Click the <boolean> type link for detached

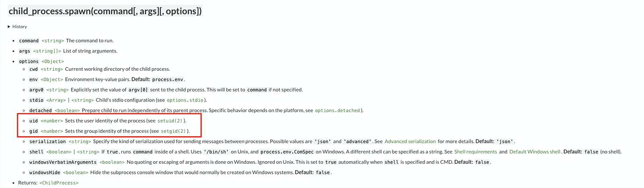click(x=67, y=111)
